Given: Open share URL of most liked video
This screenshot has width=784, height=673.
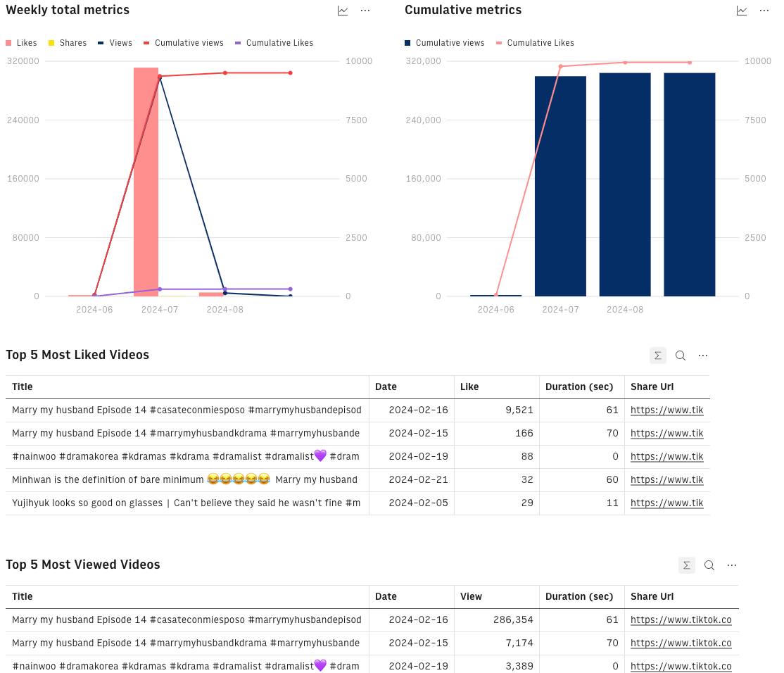Looking at the screenshot, I should (x=667, y=410).
